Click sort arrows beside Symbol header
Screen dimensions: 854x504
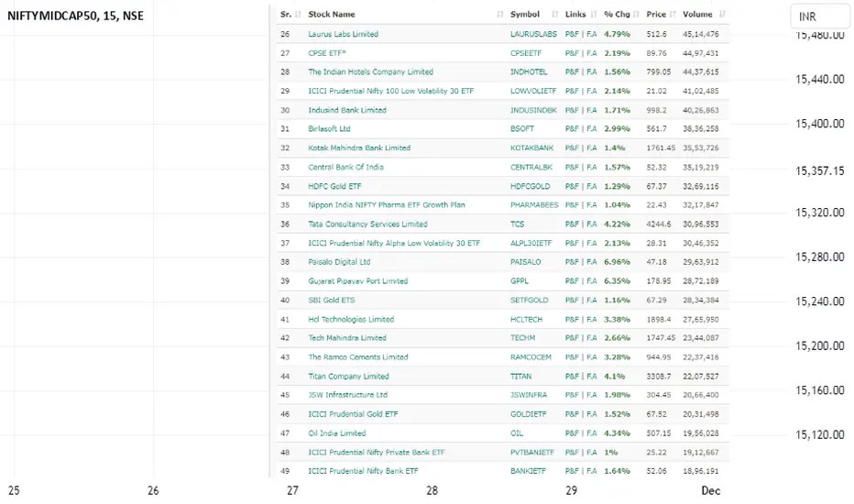pos(555,15)
